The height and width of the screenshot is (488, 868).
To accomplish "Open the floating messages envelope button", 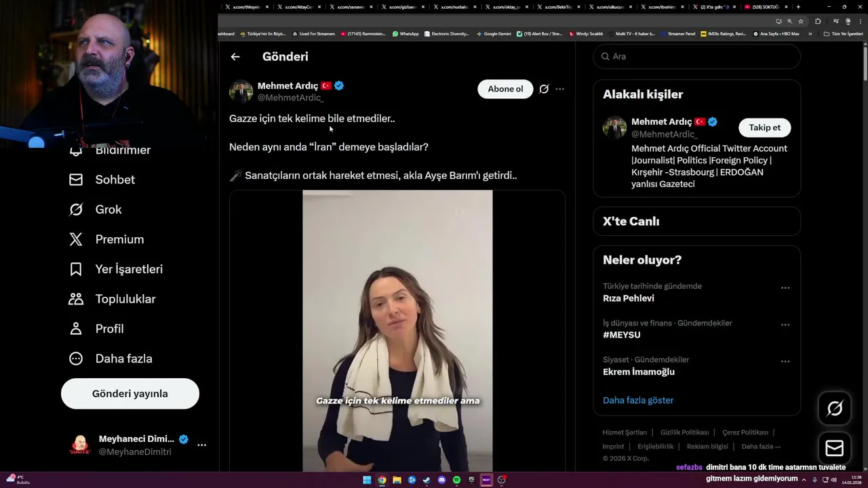I will [835, 448].
